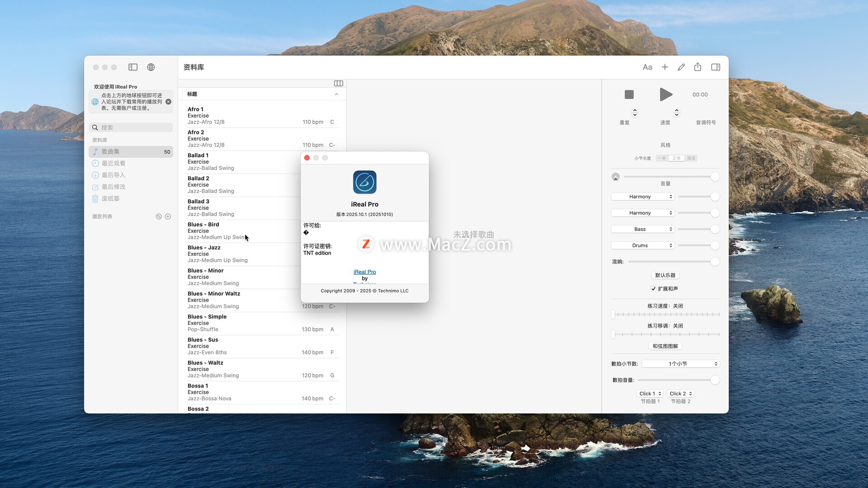Viewport: 868px width, 488px height.
Task: Open the Bass instrument dropdown
Action: coord(642,229)
